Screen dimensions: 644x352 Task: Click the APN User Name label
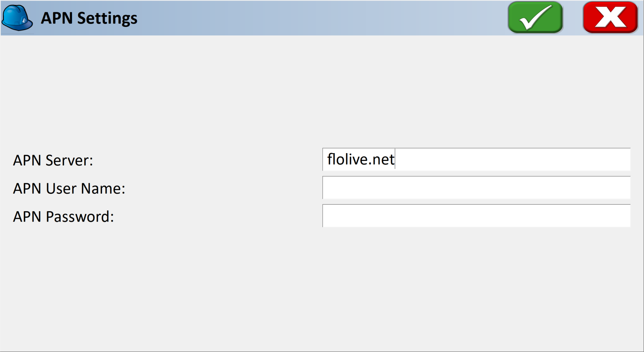[x=69, y=189]
